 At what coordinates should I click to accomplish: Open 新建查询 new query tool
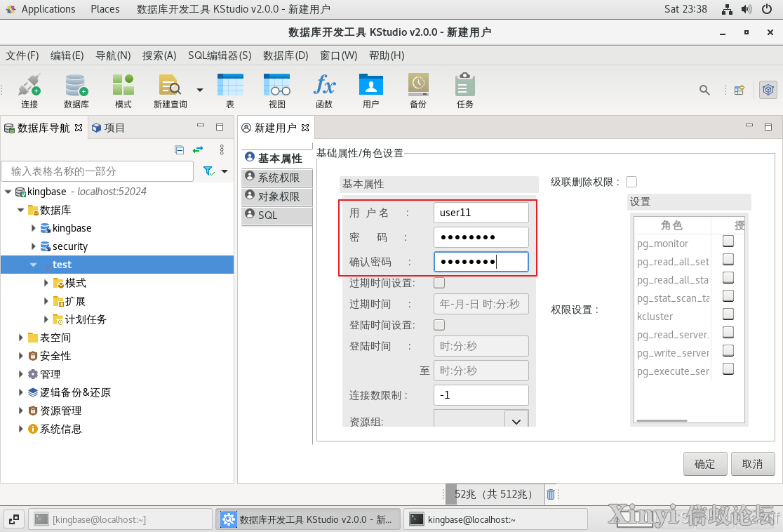click(170, 91)
